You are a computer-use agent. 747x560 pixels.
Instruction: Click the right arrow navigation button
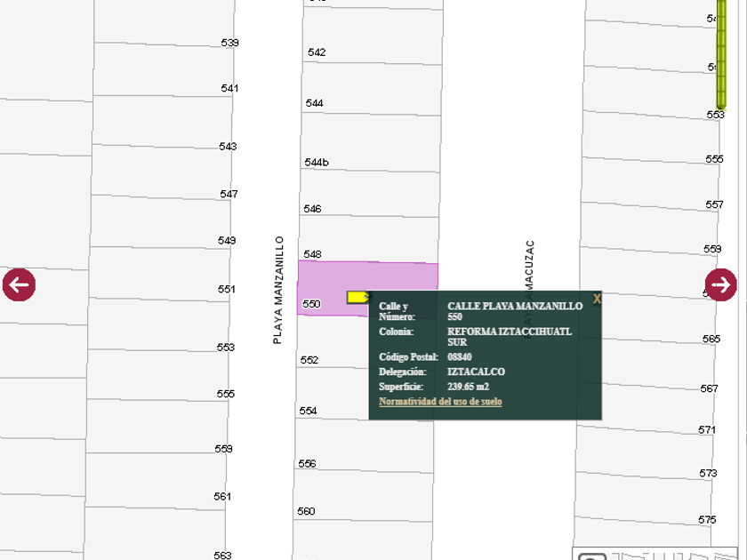[720, 285]
